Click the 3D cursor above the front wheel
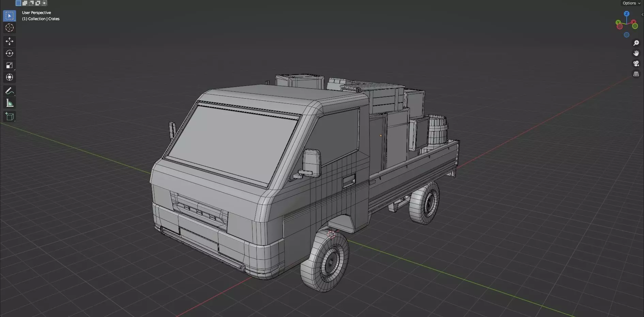 point(331,234)
